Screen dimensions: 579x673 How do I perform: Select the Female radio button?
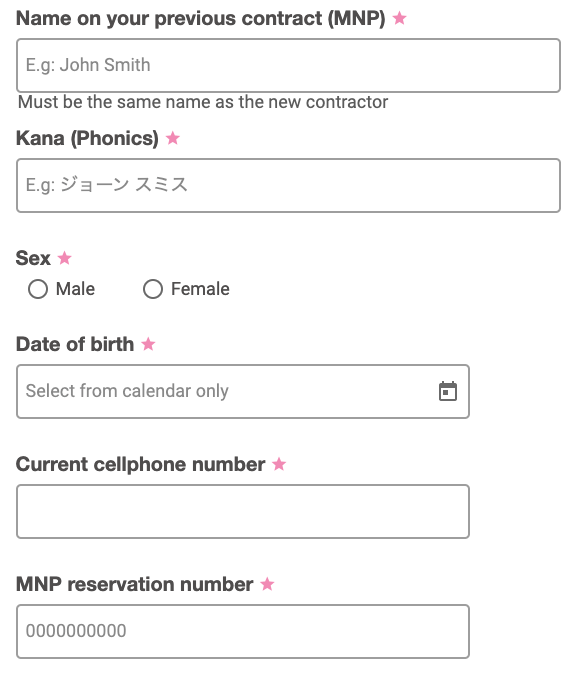coord(153,289)
